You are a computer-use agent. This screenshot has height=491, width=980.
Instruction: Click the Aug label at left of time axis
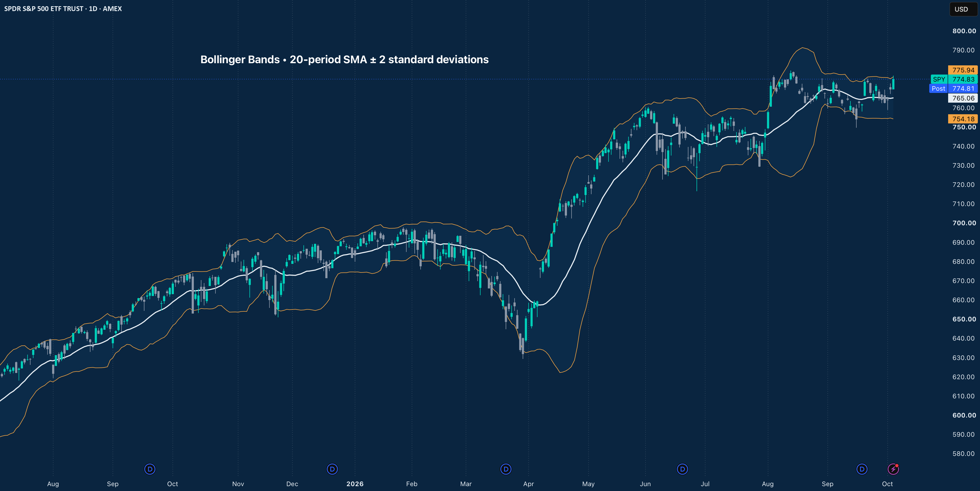(x=53, y=484)
